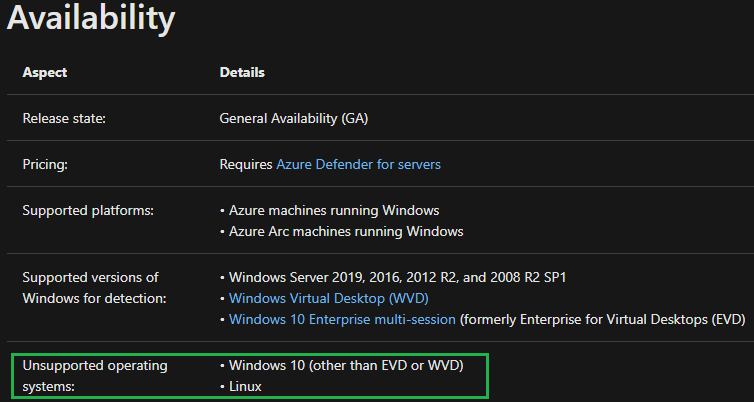The width and height of the screenshot is (754, 402).
Task: Select the 'Linux' bullet text
Action: [x=245, y=387]
